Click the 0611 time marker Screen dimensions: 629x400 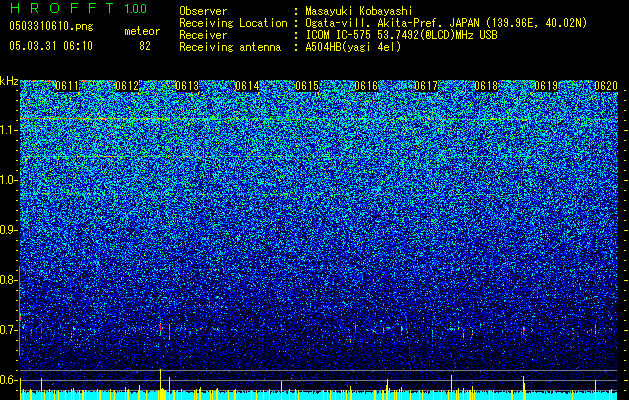point(67,86)
